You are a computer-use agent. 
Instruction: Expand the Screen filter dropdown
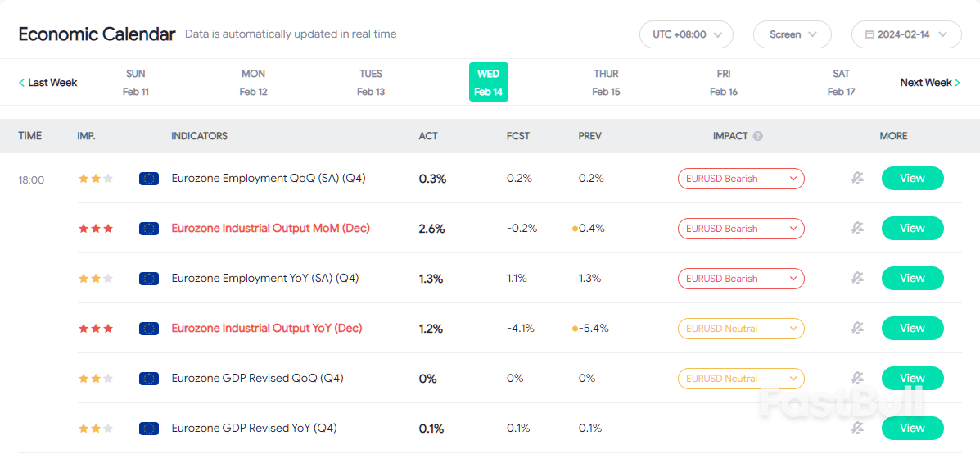pos(792,34)
